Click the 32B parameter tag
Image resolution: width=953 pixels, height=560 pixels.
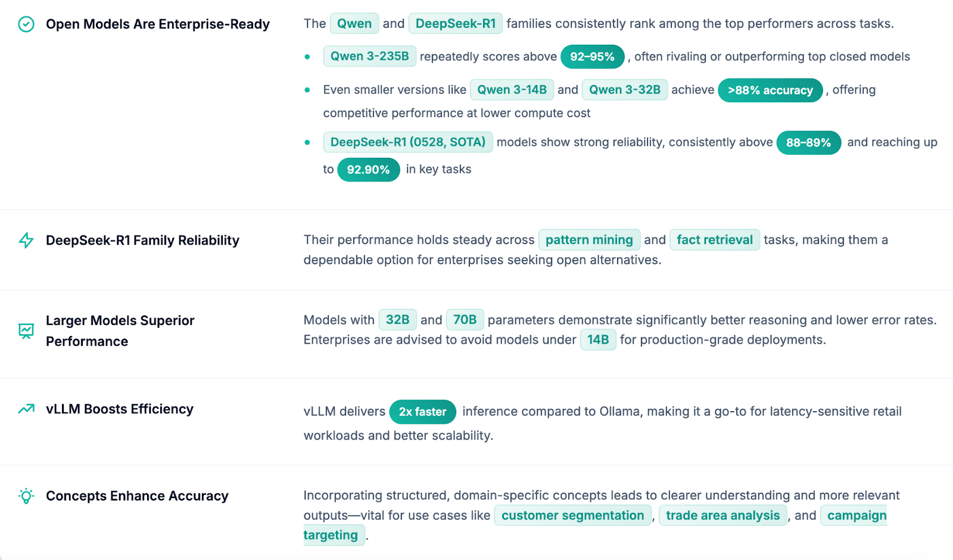[x=397, y=320]
